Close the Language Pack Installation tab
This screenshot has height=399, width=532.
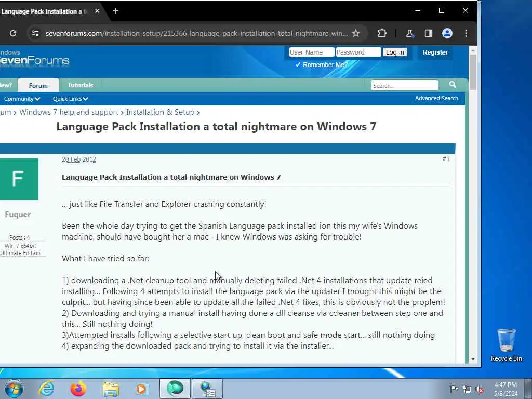point(97,11)
